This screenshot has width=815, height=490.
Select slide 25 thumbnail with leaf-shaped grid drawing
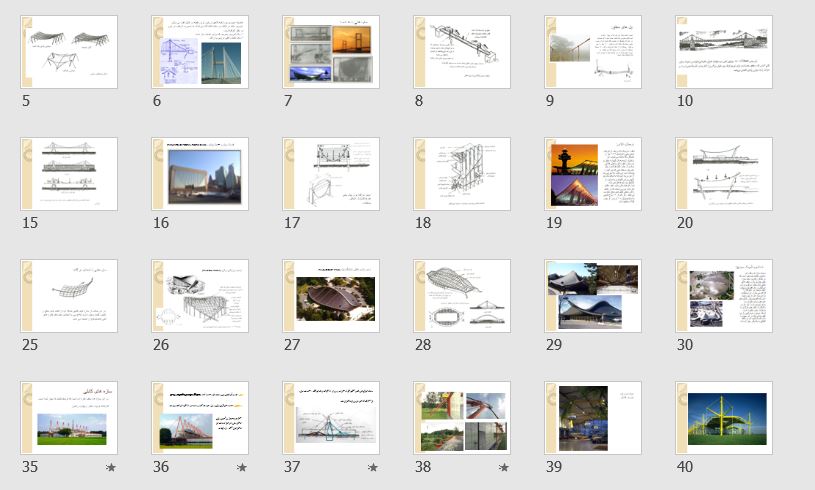[x=69, y=296]
